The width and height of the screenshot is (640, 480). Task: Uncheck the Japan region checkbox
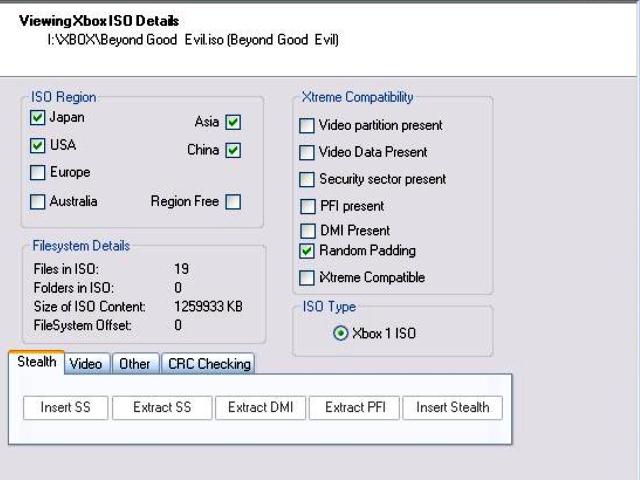[37, 118]
